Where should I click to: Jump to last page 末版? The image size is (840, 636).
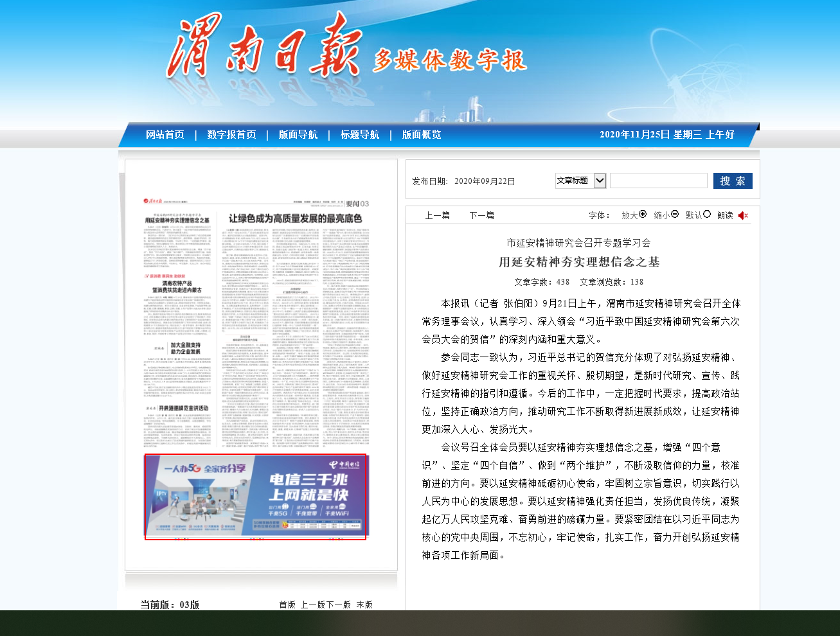[364, 605]
